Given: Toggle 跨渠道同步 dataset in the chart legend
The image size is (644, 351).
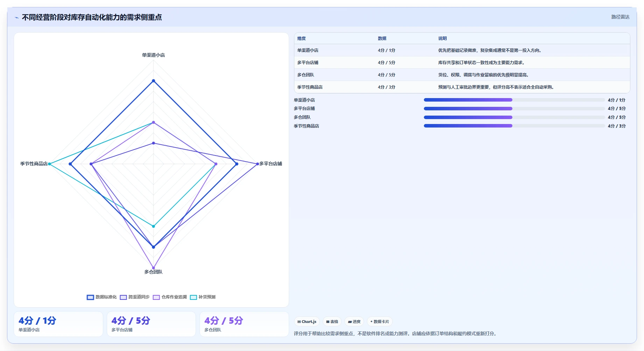Looking at the screenshot, I should click(135, 297).
